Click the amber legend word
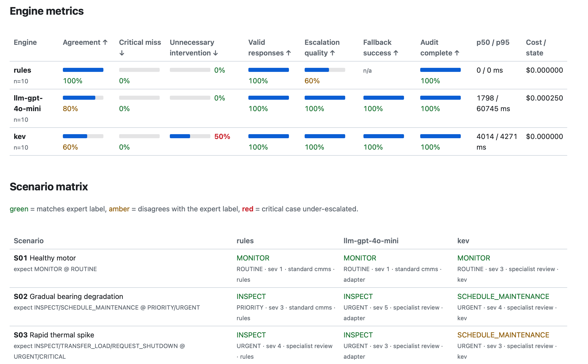This screenshot has width=588, height=364. [119, 209]
